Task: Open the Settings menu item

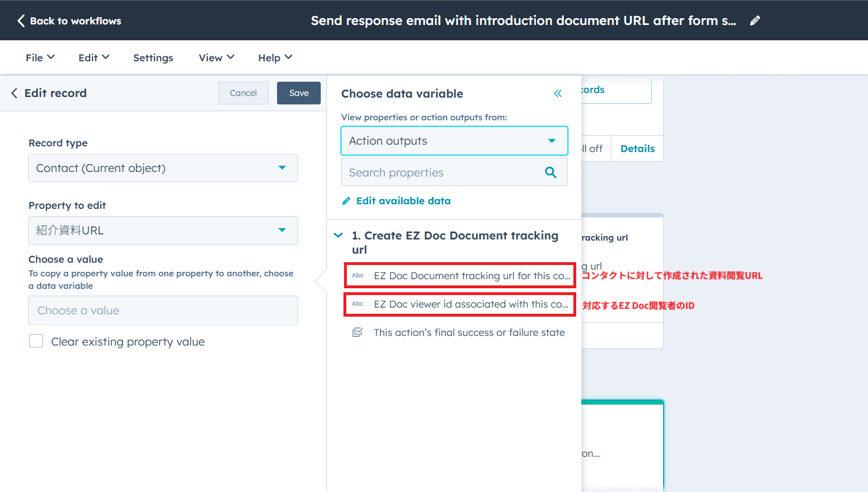Action: [153, 58]
